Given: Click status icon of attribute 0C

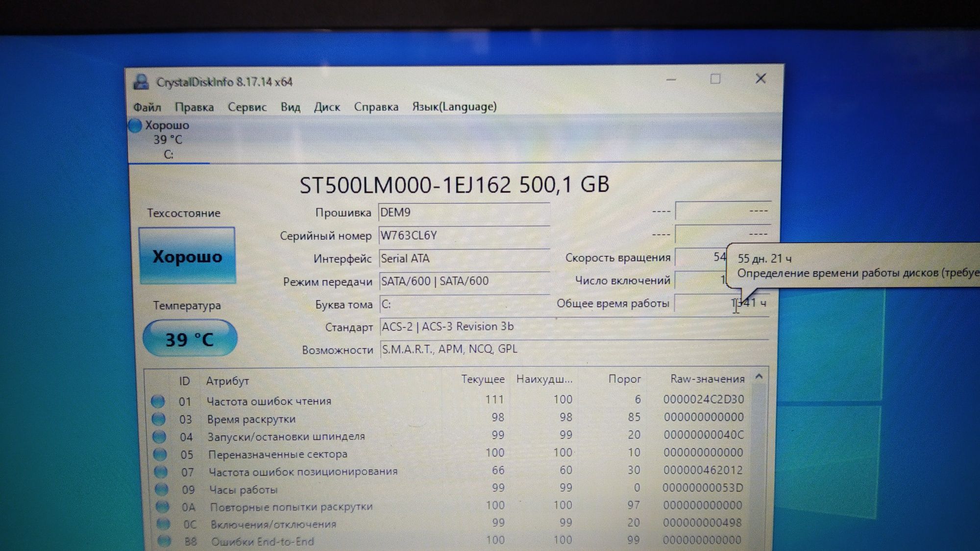Looking at the screenshot, I should (163, 524).
